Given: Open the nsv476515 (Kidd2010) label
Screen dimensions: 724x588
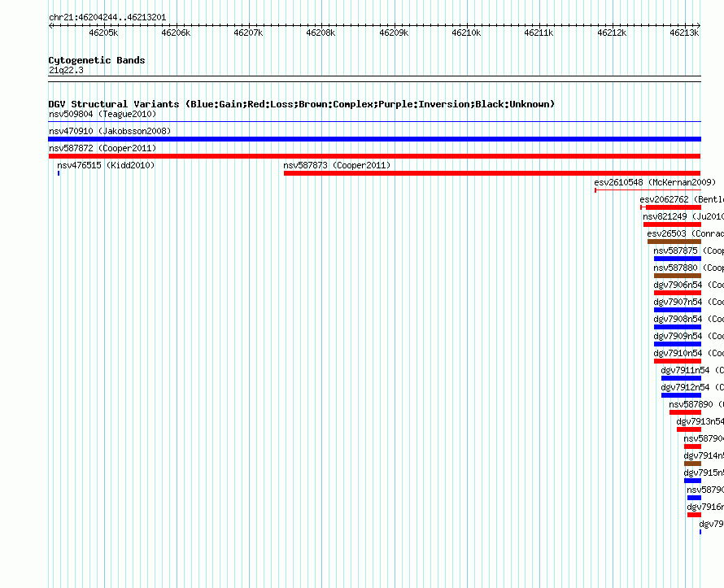Looking at the screenshot, I should 106,165.
